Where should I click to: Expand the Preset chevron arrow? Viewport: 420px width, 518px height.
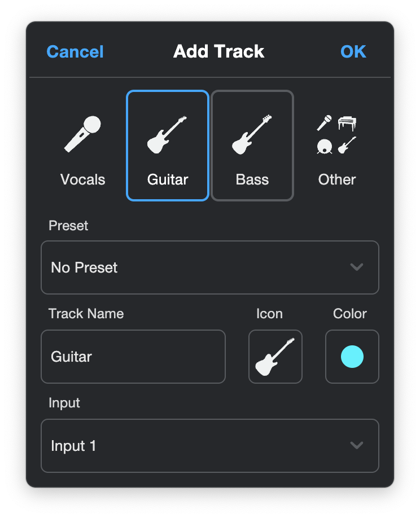coord(357,267)
